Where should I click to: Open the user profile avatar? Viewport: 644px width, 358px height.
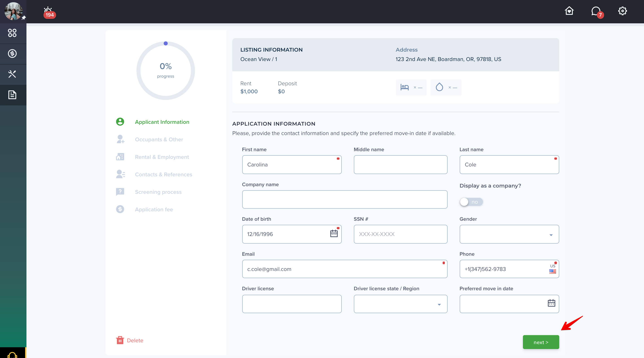click(x=13, y=11)
